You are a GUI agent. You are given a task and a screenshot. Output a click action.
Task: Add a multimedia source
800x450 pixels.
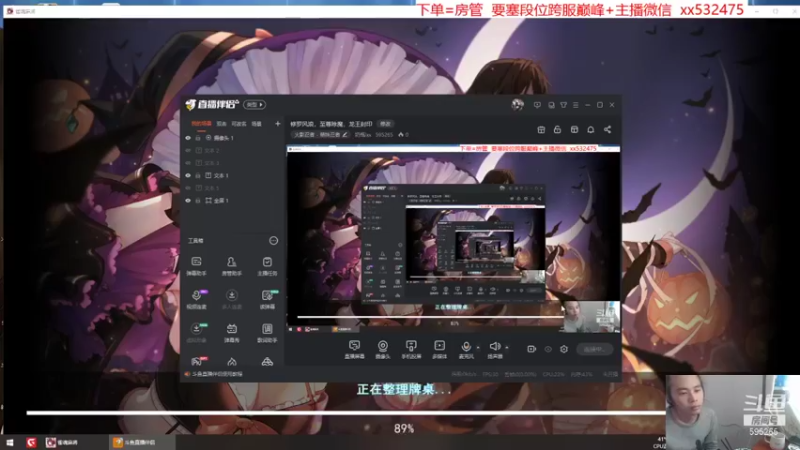coord(439,349)
